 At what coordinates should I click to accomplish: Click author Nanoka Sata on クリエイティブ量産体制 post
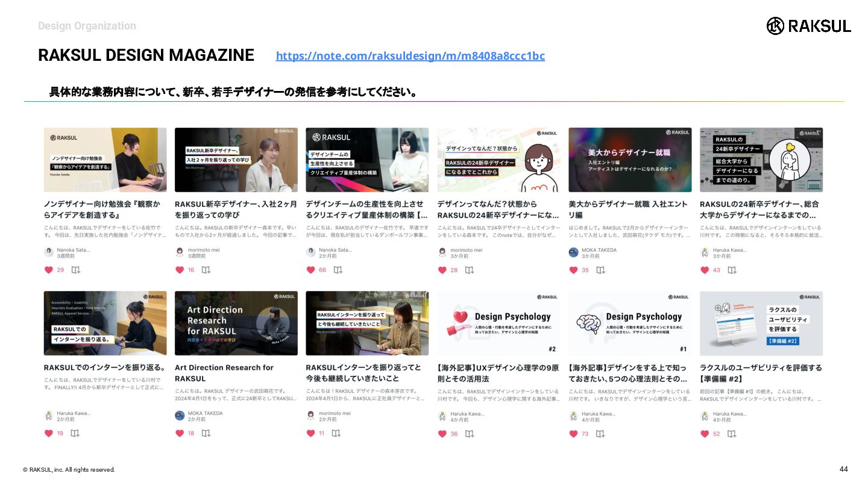335,250
